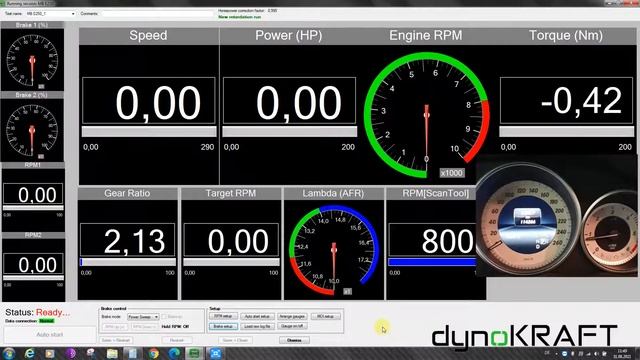Click the rightmost Setup row button
The height and width of the screenshot is (360, 640).
coord(325,316)
